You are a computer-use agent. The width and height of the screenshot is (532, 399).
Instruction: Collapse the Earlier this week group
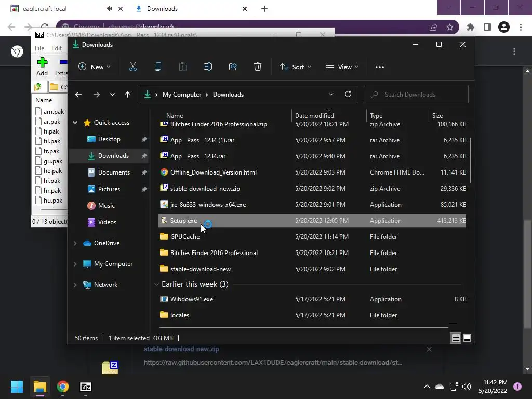(156, 284)
